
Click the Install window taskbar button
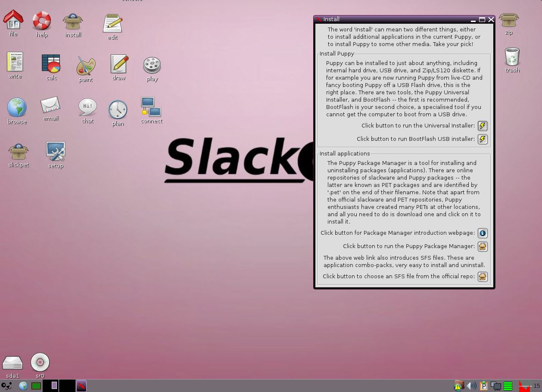pyautogui.click(x=81, y=386)
